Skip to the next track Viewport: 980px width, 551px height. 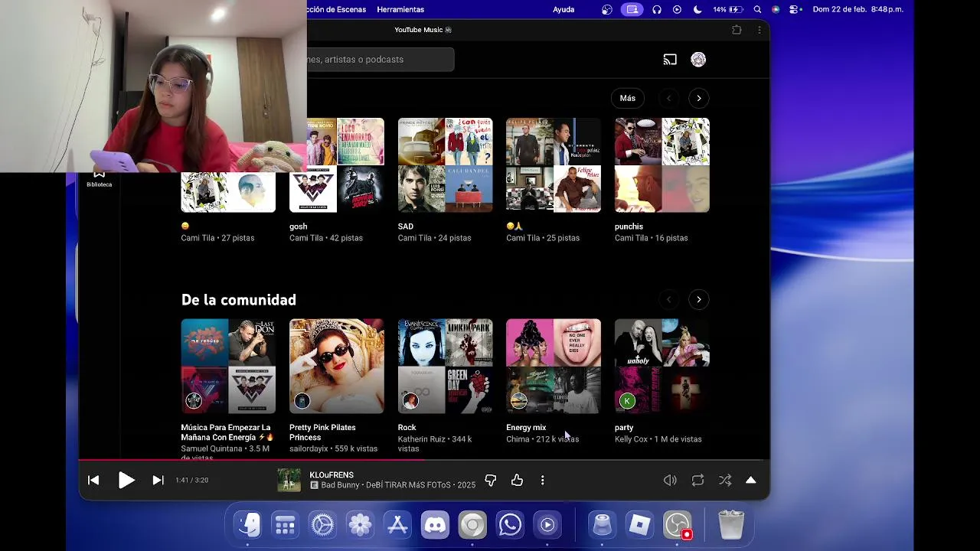point(158,480)
